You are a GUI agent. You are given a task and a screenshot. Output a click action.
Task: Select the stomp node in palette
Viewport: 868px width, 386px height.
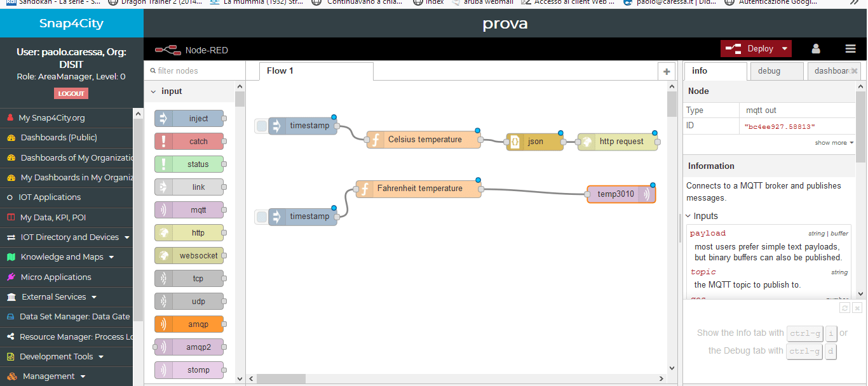[x=189, y=370]
